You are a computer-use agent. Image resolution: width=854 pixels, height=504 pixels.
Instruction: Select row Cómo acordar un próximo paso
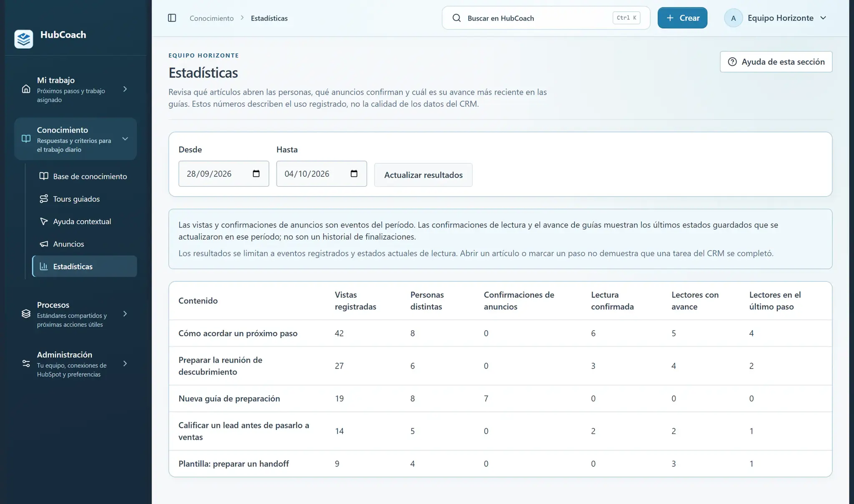point(500,333)
